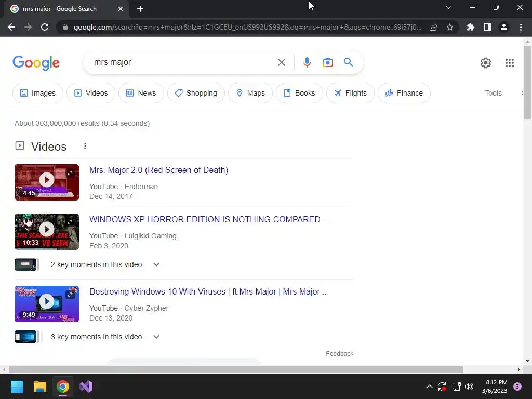Image resolution: width=532 pixels, height=399 pixels.
Task: Start voice search with the microphone
Action: (307, 62)
